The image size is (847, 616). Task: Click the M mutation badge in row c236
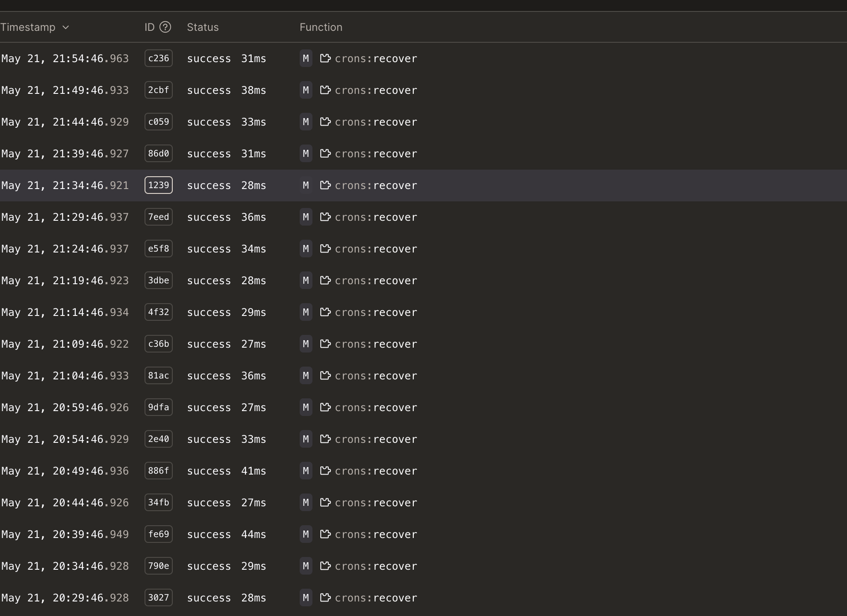click(x=306, y=59)
